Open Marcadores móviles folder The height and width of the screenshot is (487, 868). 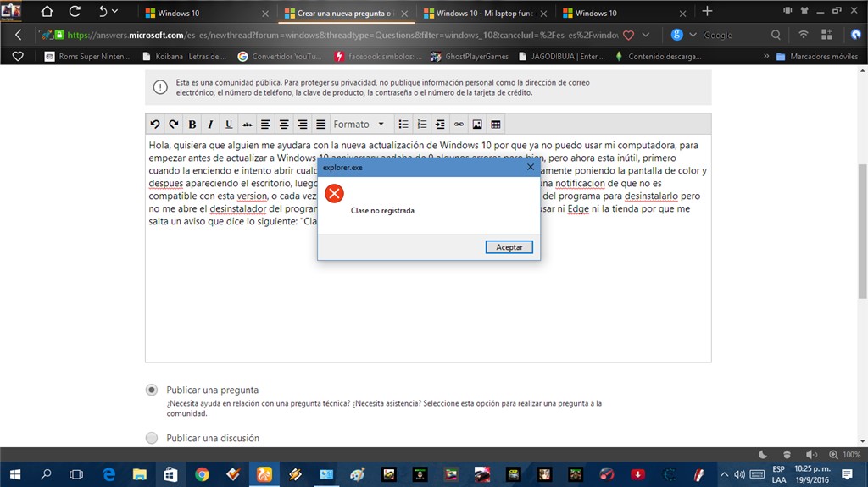pyautogui.click(x=817, y=57)
